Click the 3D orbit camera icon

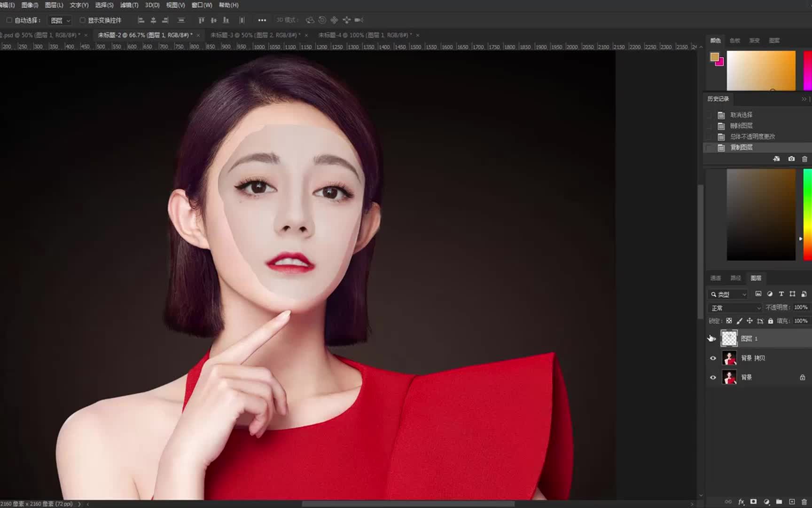click(x=310, y=20)
